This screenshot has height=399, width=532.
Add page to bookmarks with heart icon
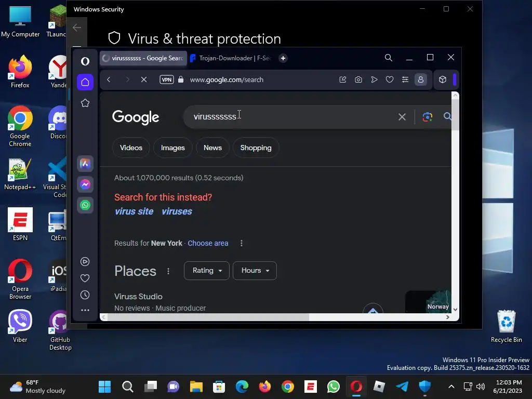pyautogui.click(x=390, y=79)
